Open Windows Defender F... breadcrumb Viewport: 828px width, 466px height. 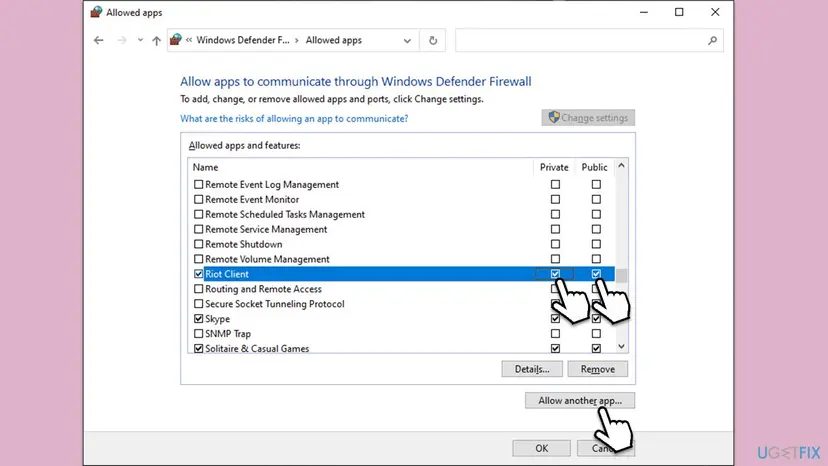243,40
